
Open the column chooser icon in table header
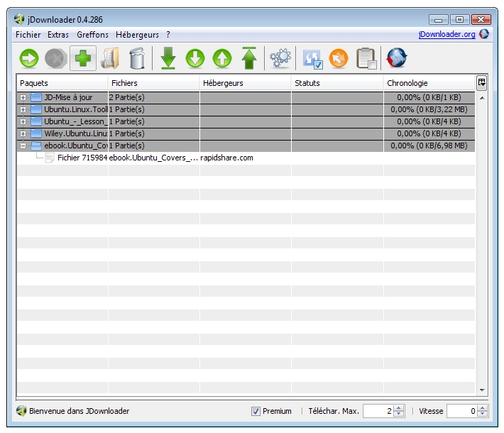(x=481, y=83)
